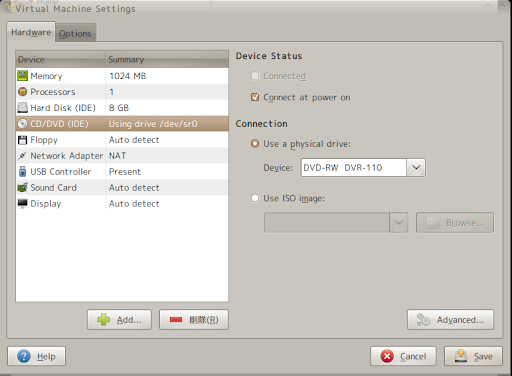
Task: Click the blue question mark Help icon
Action: (24, 356)
